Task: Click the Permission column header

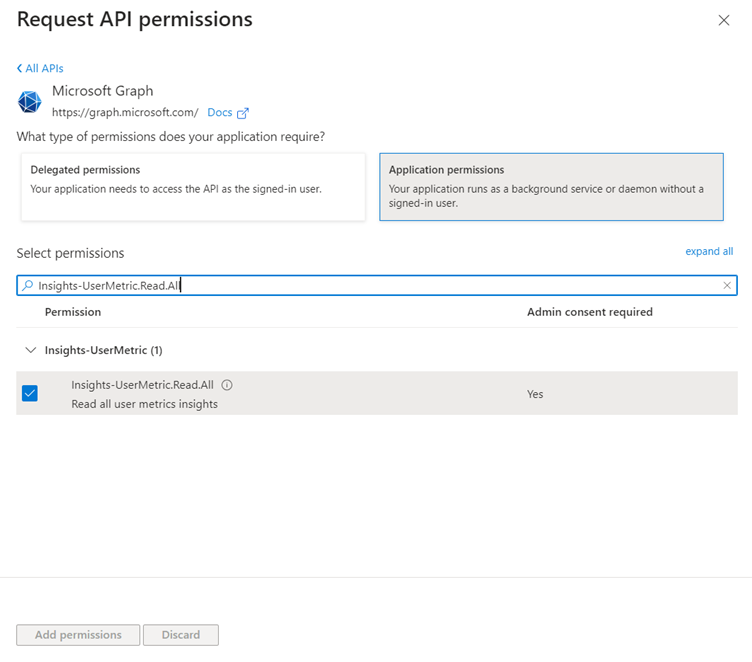Action: (73, 312)
